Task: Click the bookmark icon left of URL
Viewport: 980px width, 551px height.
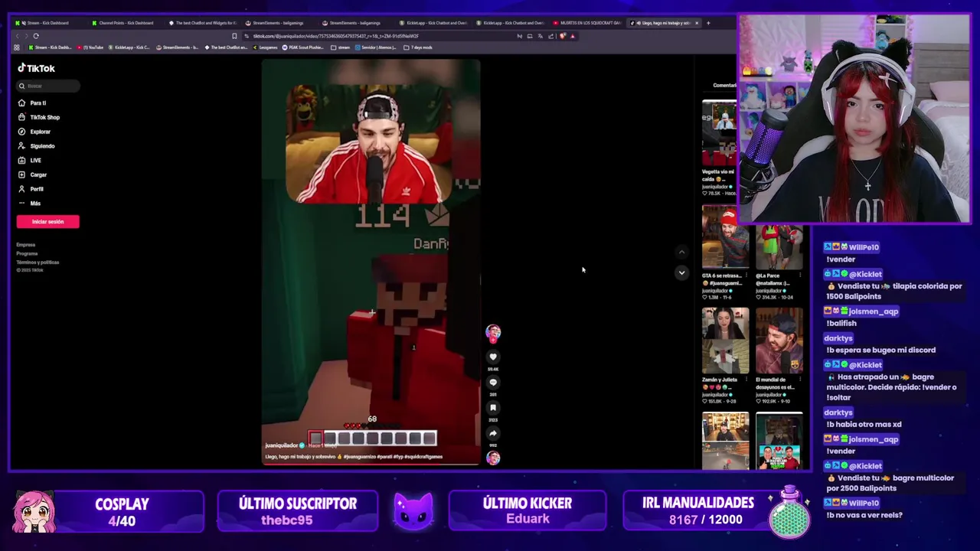Action: click(x=234, y=36)
